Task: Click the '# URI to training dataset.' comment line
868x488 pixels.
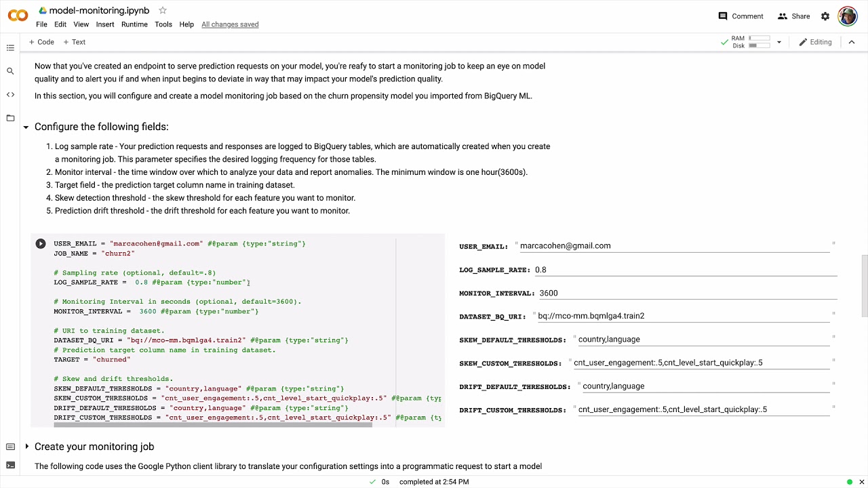Action: (x=109, y=331)
